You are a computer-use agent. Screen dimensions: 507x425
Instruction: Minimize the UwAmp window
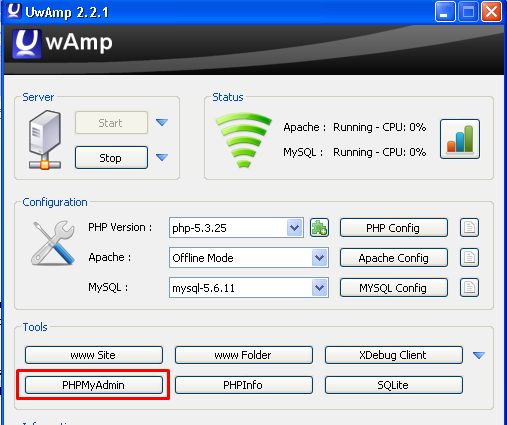(x=445, y=12)
